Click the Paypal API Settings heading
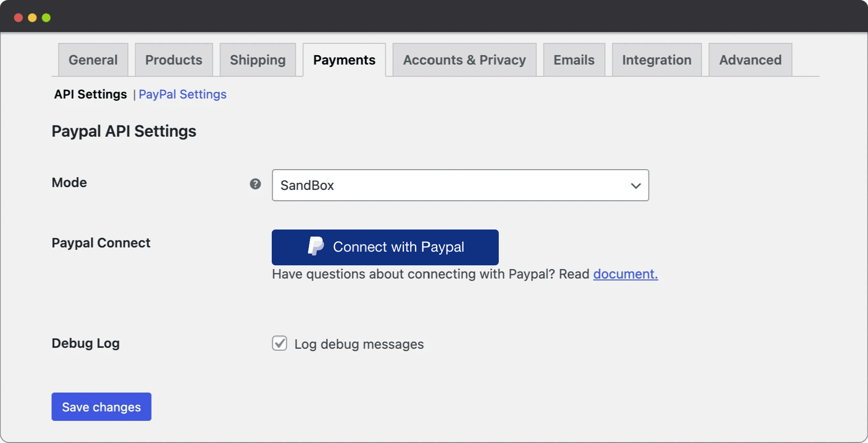This screenshot has width=868, height=443. click(124, 131)
